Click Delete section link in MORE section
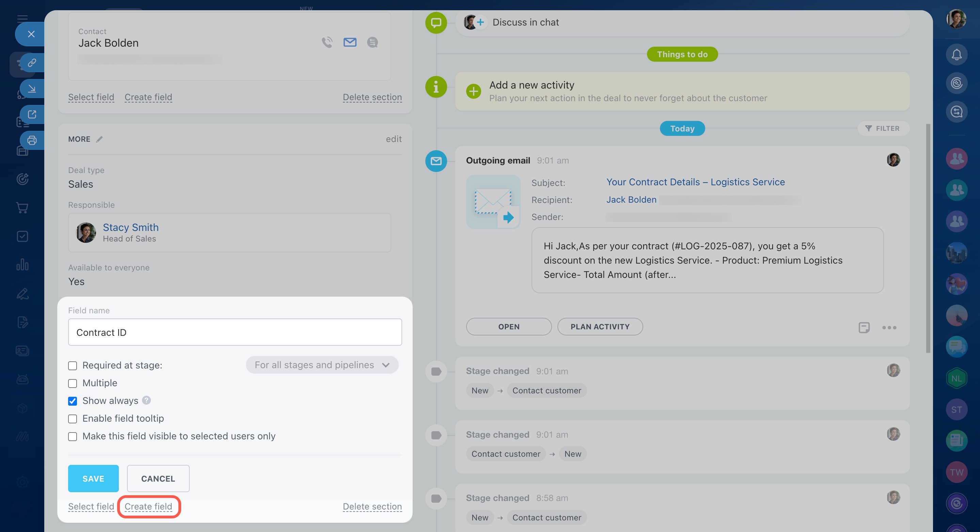This screenshot has height=532, width=980. 372,506
